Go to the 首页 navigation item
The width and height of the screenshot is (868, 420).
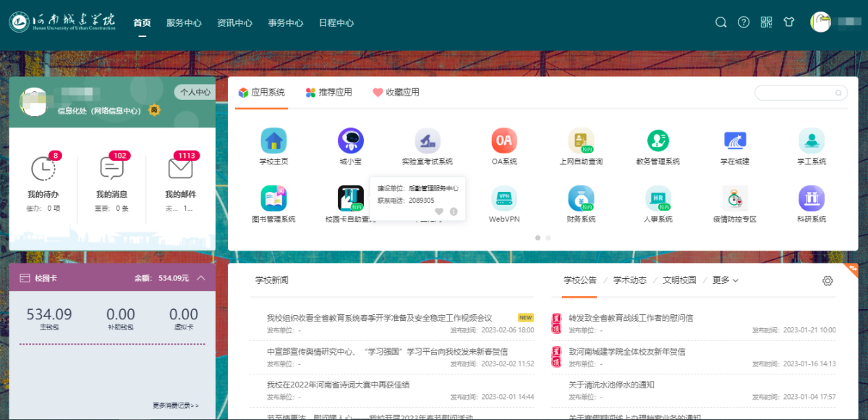click(142, 22)
